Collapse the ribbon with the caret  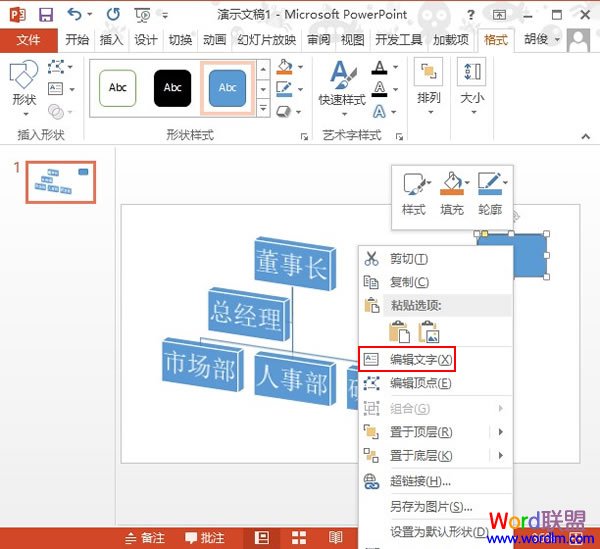(585, 136)
